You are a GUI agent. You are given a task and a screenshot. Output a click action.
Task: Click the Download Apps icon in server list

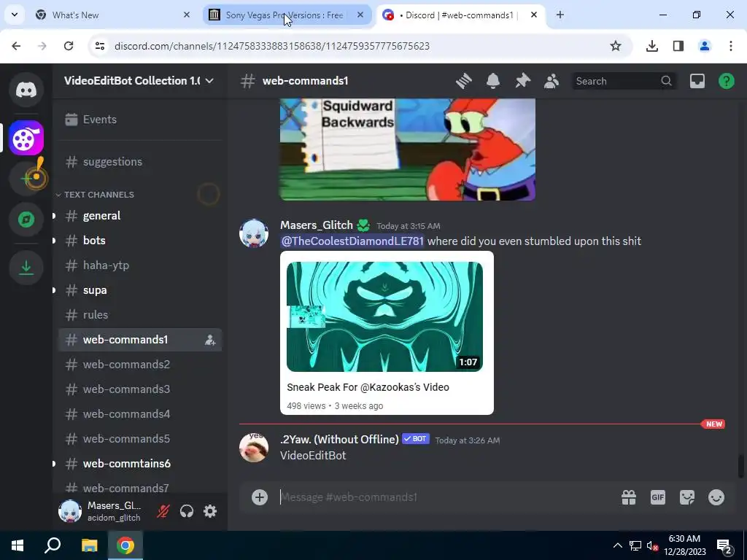point(26,268)
